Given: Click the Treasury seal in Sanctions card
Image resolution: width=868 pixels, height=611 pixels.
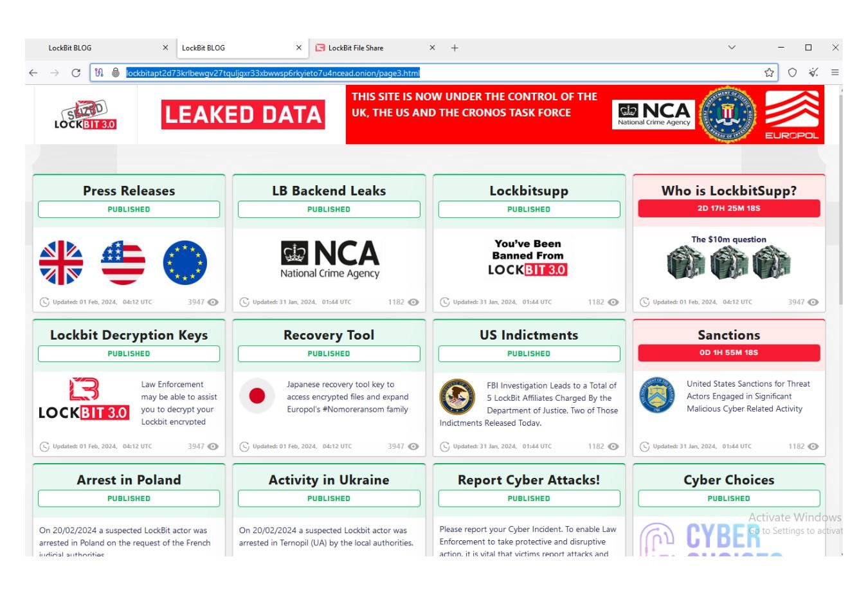Looking at the screenshot, I should pyautogui.click(x=657, y=395).
